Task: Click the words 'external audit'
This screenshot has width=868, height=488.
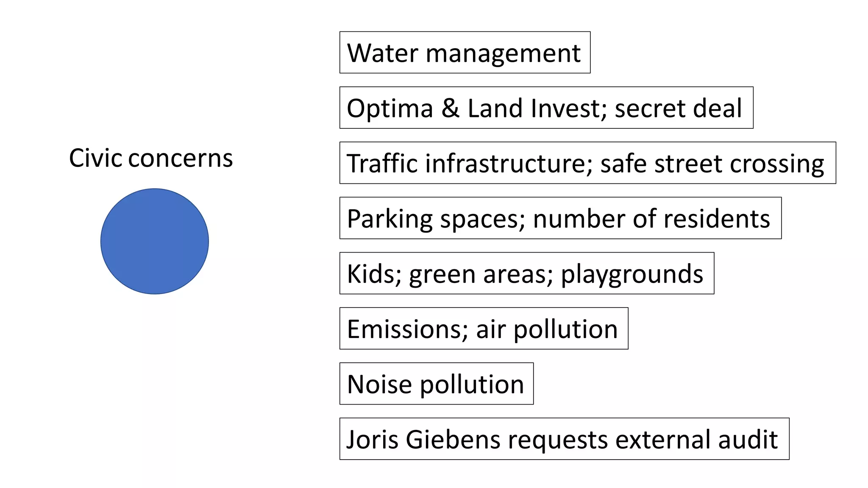Action: 696,439
